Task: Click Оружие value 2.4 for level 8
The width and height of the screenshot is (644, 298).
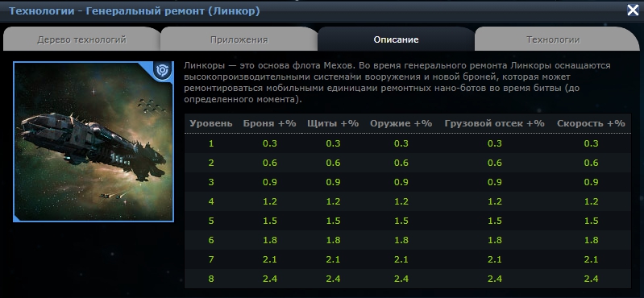Action: coord(401,279)
